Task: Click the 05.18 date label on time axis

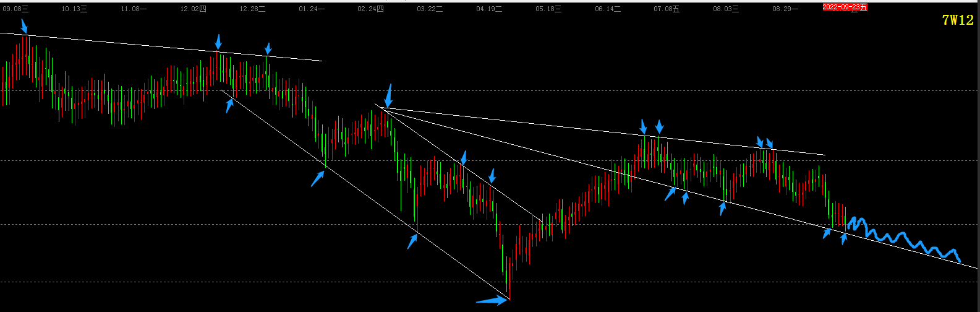Action: [x=548, y=9]
